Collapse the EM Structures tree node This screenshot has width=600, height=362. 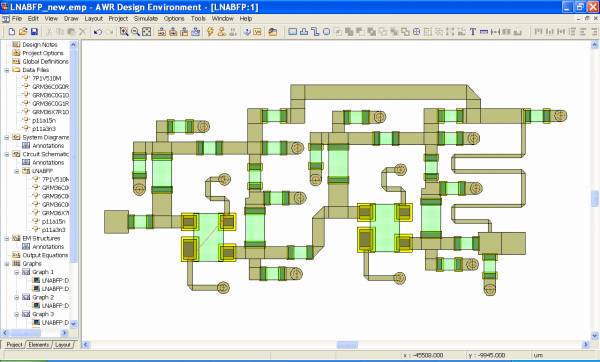click(7, 238)
